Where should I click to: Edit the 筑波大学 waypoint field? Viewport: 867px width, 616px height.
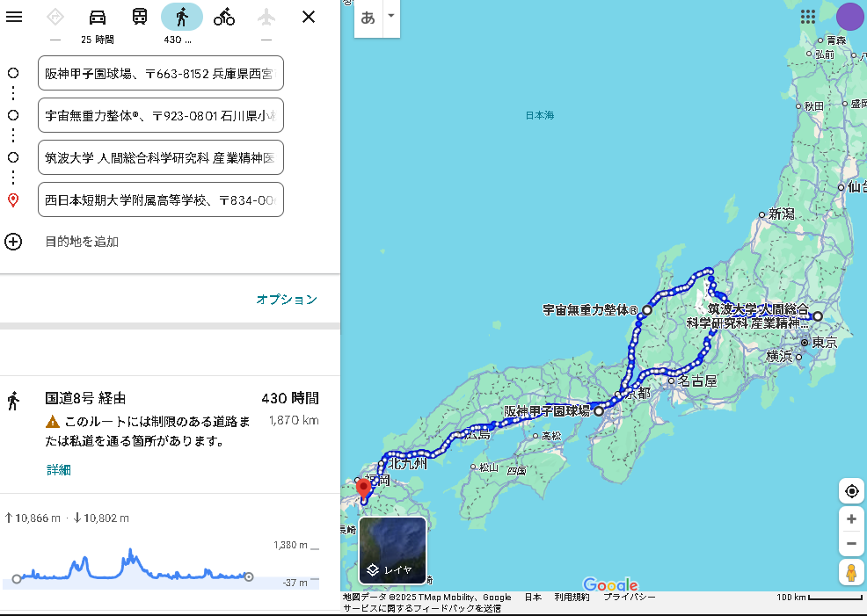click(x=161, y=157)
